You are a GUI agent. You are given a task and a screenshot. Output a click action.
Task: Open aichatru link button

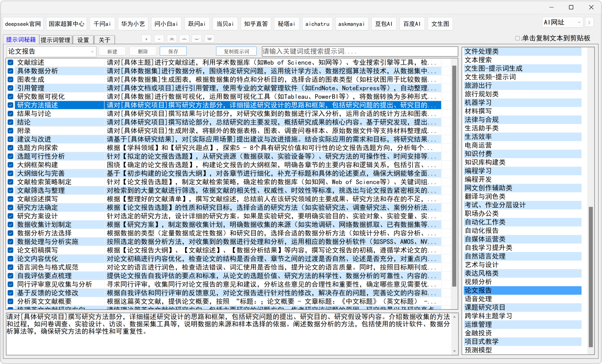click(x=317, y=24)
